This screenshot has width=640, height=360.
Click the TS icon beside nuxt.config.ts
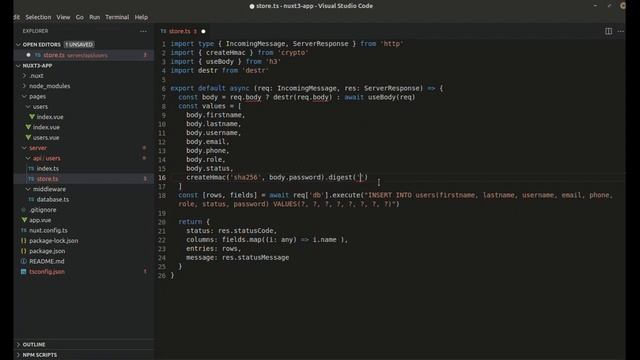(x=24, y=230)
